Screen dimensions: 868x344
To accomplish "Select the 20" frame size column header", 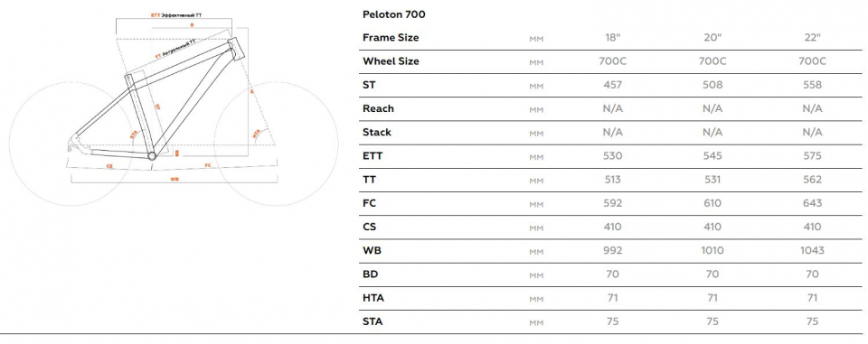I will 712,38.
